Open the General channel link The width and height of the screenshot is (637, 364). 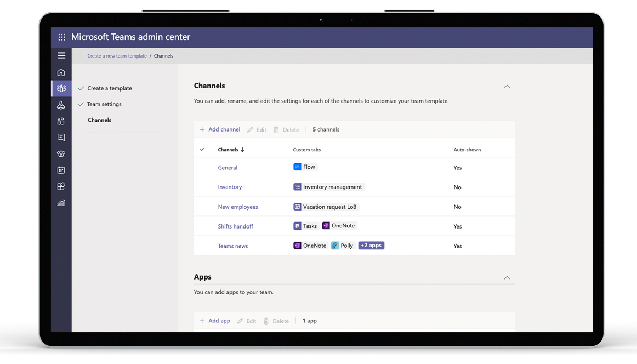pos(228,167)
